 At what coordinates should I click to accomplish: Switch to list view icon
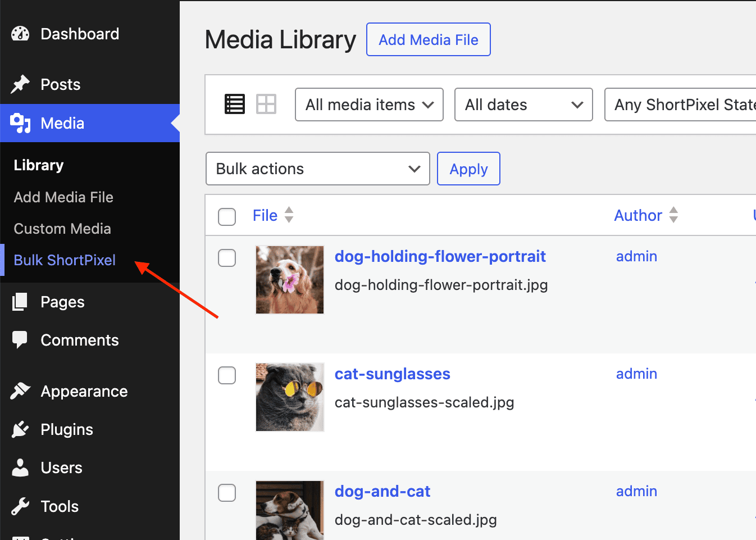(x=234, y=104)
